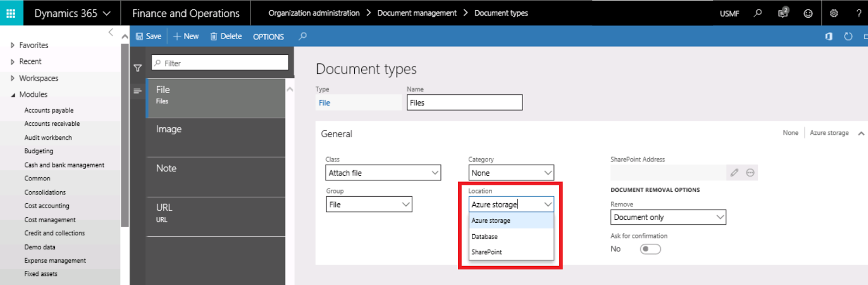Viewport: 868px width, 285px height.
Task: Click the smiley feedback icon
Action: pos(808,14)
